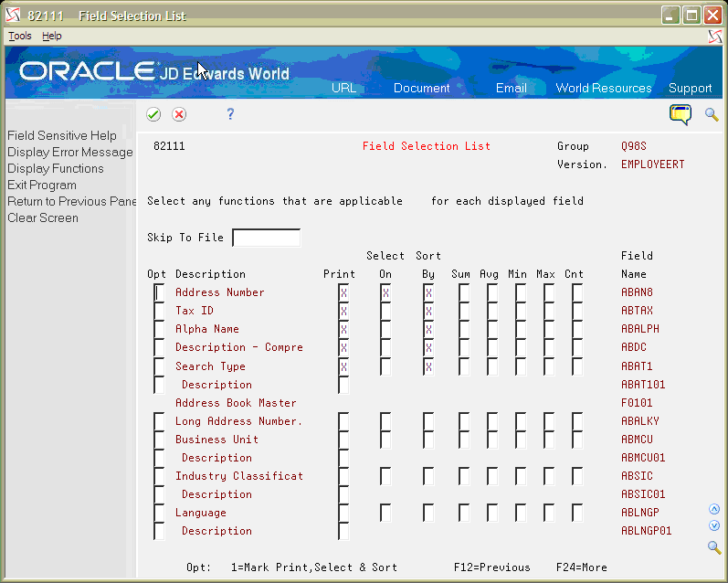Toggle Select On box for Business Unit
The width and height of the screenshot is (728, 583).
tap(385, 440)
